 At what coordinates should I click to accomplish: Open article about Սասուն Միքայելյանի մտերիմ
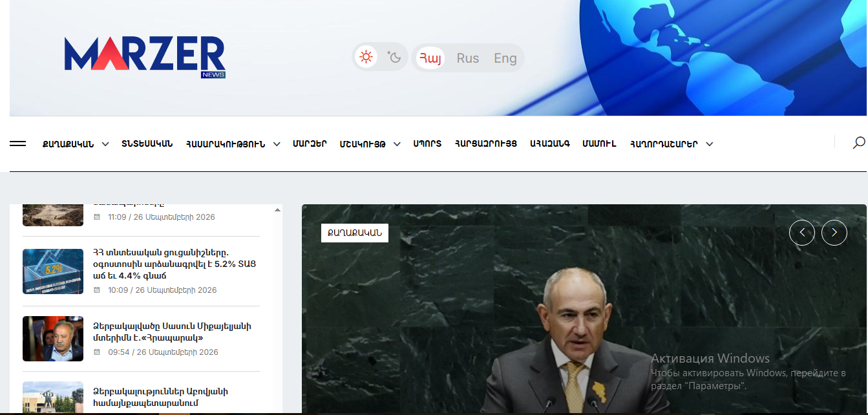click(x=172, y=332)
